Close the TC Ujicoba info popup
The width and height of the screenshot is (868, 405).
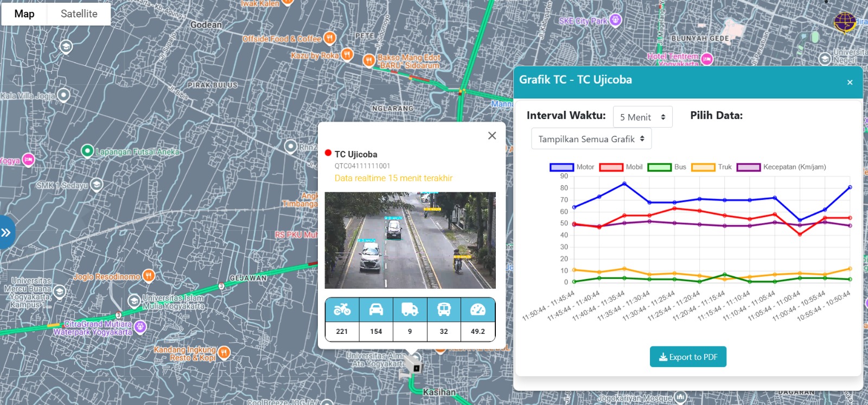click(492, 136)
